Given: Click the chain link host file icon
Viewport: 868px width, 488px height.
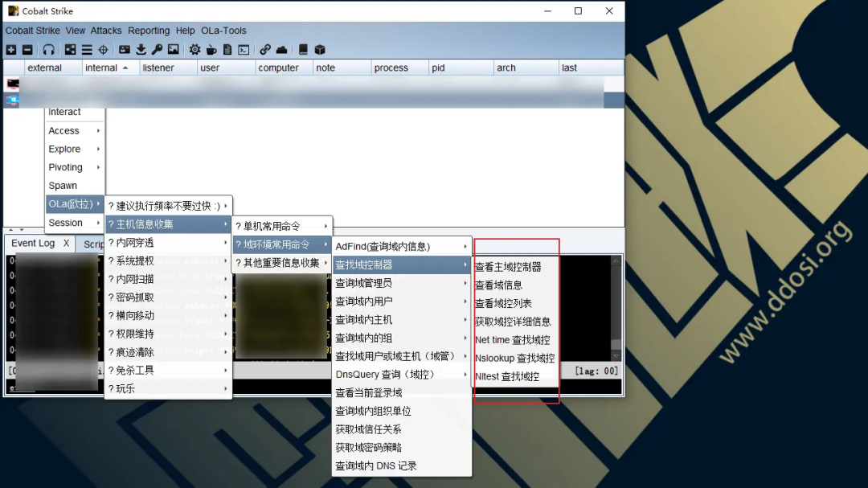Looking at the screenshot, I should [265, 50].
